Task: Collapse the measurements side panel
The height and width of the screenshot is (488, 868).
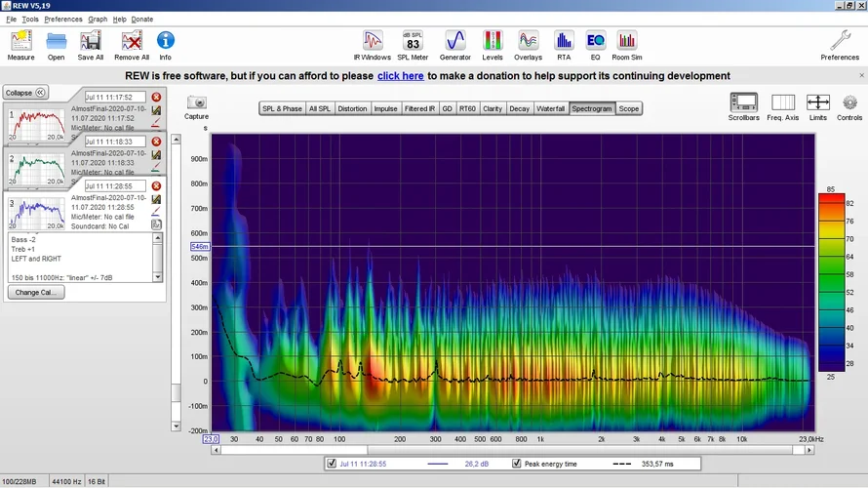Action: pos(25,93)
